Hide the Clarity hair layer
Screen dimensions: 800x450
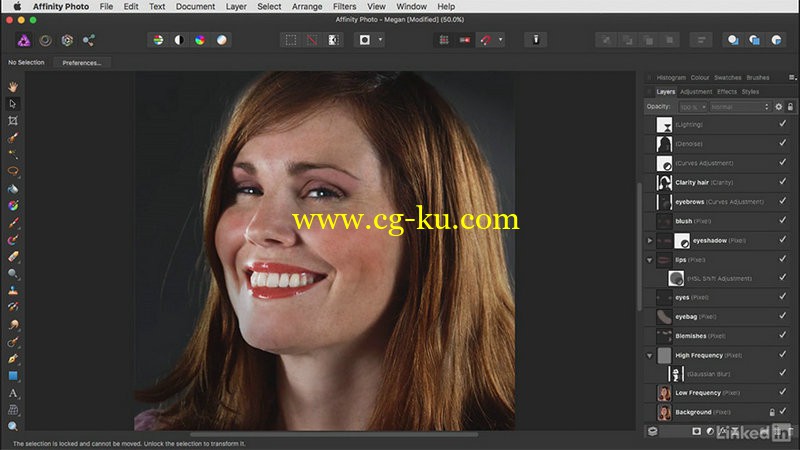coord(783,182)
